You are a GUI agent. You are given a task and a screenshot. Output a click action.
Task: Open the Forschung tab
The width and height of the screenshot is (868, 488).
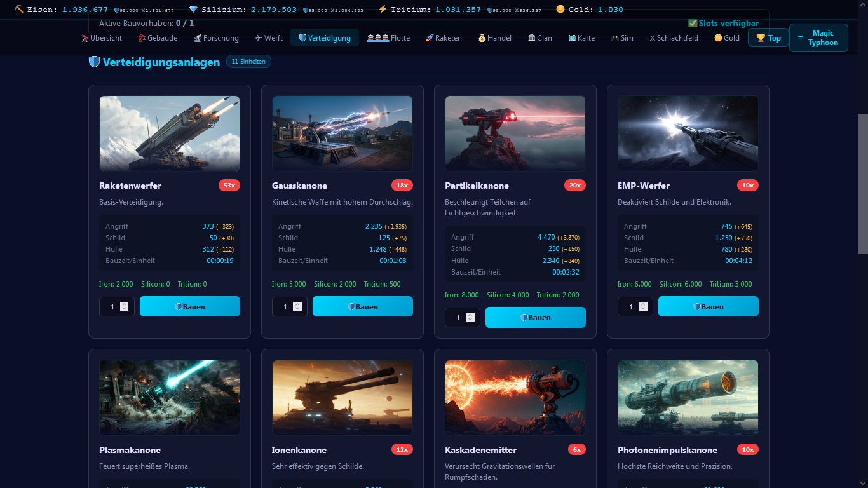click(x=217, y=38)
